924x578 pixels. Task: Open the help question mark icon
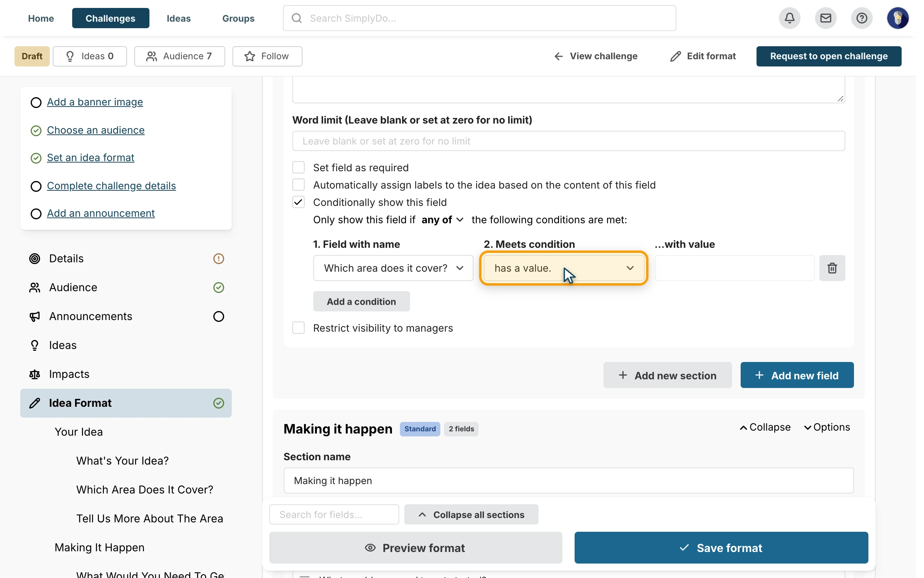point(862,18)
